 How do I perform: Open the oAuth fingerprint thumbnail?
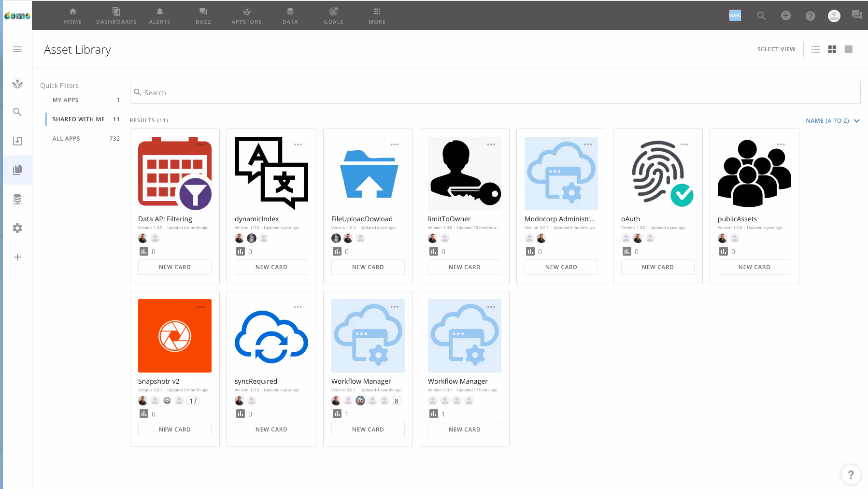click(x=658, y=173)
